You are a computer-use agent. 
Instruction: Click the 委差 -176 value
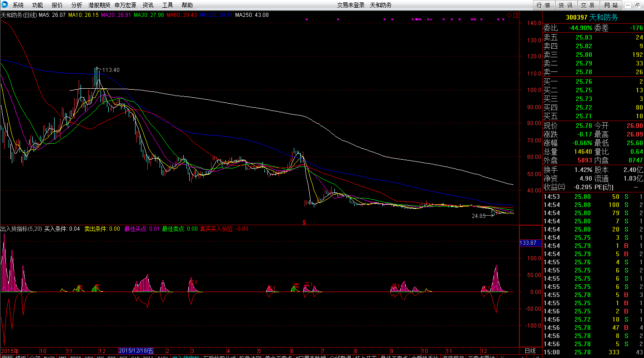click(x=619, y=28)
